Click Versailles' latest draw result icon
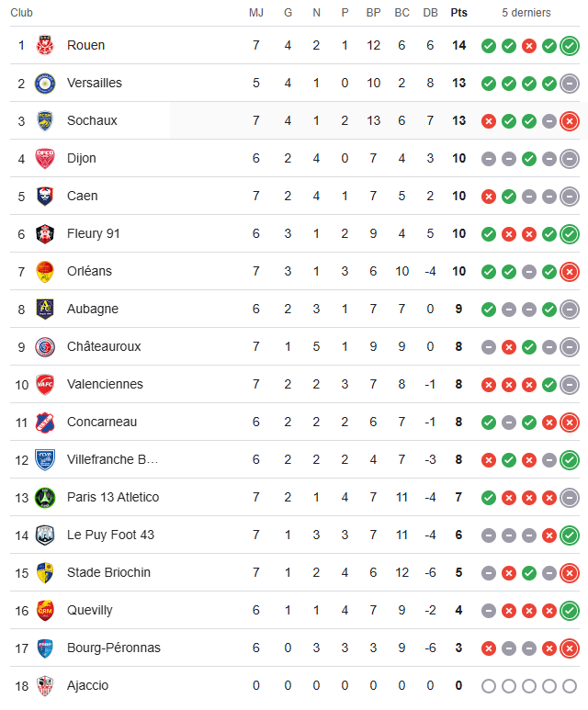 tap(570, 83)
